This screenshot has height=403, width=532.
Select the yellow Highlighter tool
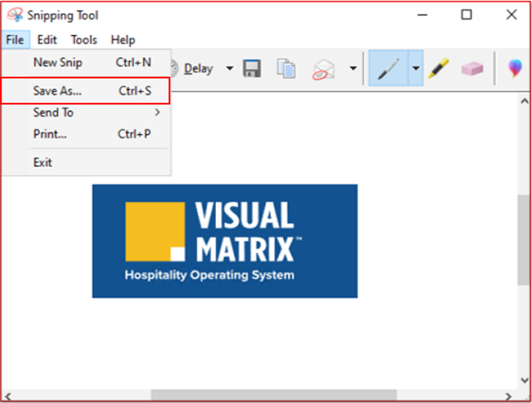click(438, 69)
